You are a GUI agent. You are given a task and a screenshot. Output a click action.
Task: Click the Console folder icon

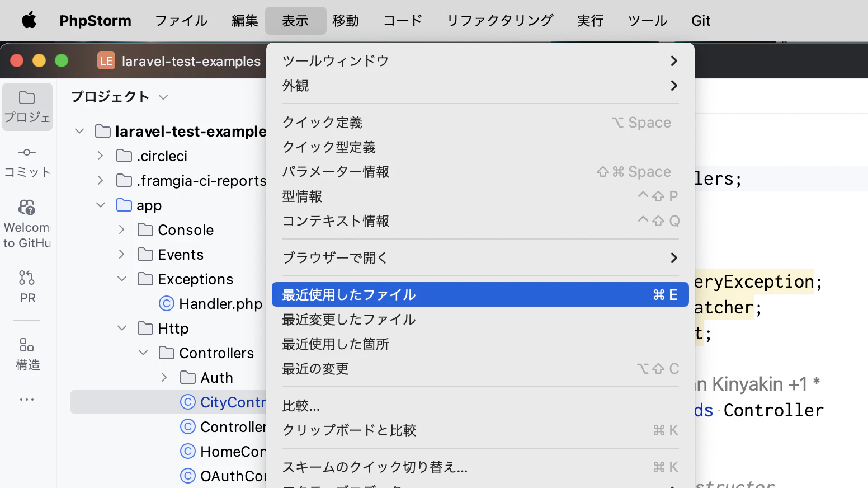pyautogui.click(x=145, y=229)
